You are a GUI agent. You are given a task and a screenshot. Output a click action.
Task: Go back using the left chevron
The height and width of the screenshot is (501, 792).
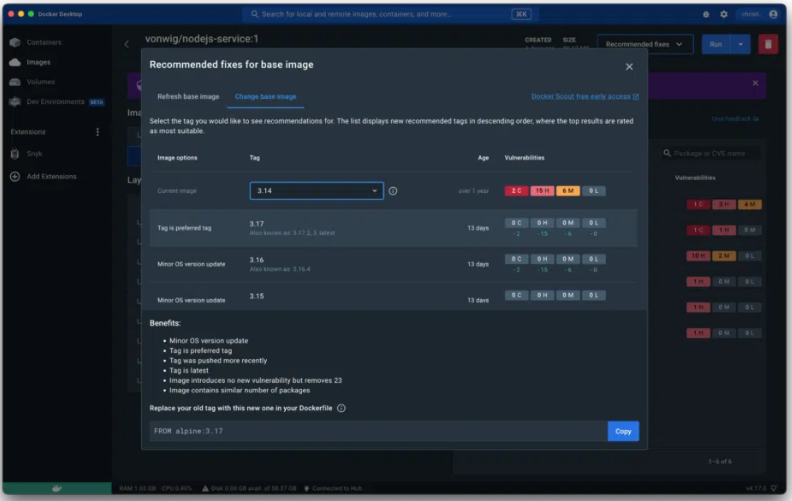[x=126, y=44]
